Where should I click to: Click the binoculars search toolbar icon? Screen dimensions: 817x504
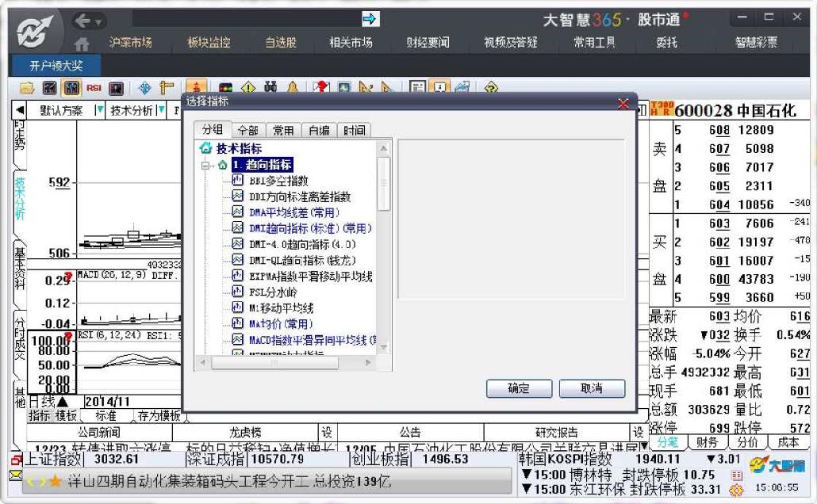[x=270, y=87]
